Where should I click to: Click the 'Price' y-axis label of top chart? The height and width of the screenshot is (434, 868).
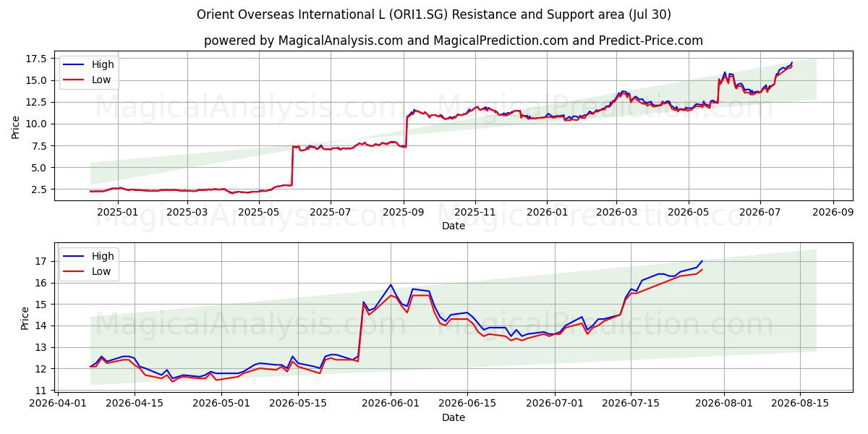[16, 127]
